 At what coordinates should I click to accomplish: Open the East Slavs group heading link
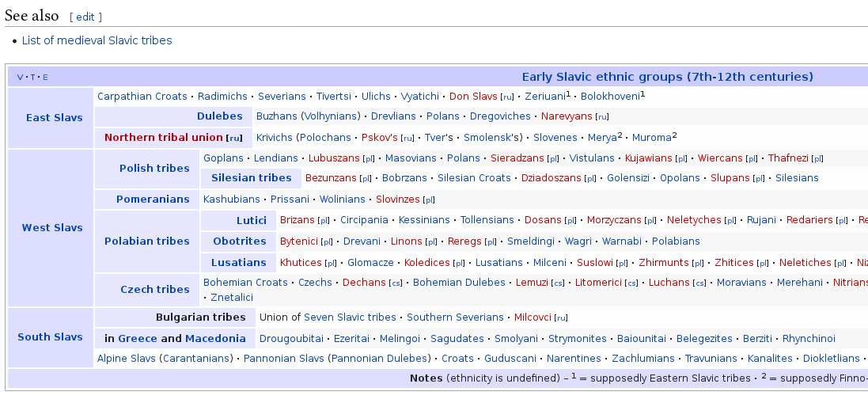coord(54,118)
